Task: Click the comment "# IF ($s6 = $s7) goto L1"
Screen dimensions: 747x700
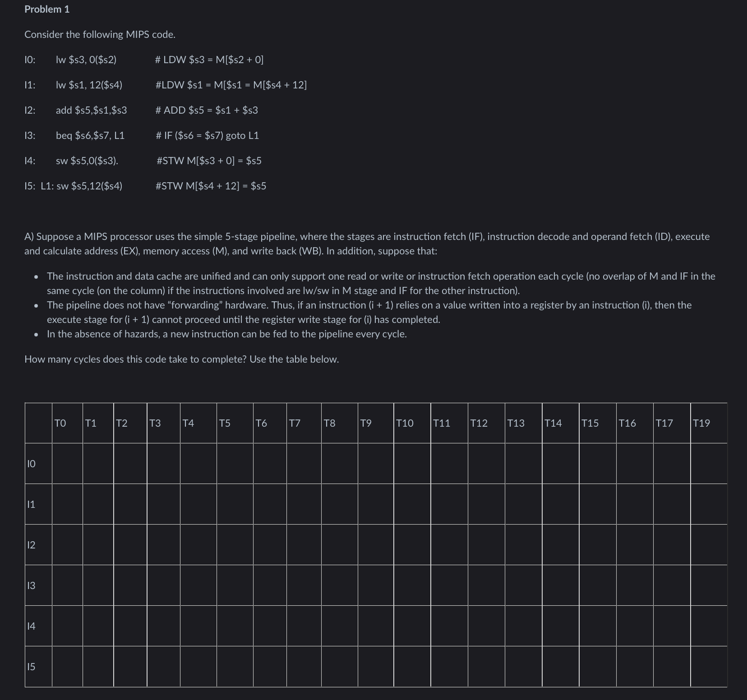Action: click(207, 135)
